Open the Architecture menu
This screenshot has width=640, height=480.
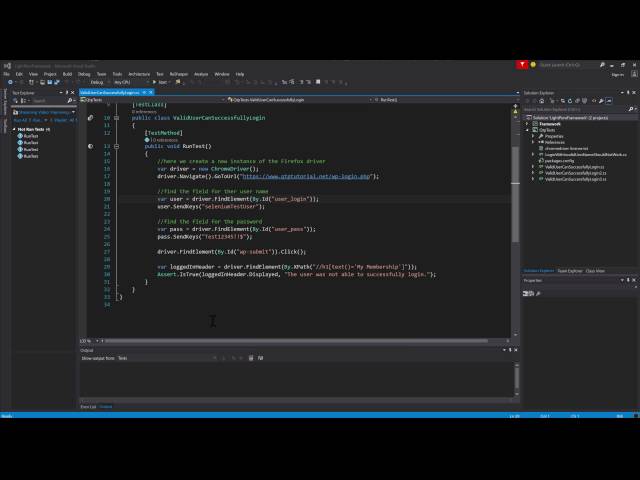139,74
